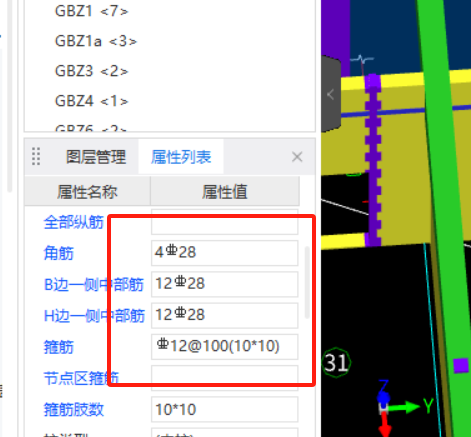Click the 角筋 property name
The height and width of the screenshot is (437, 471).
point(59,253)
